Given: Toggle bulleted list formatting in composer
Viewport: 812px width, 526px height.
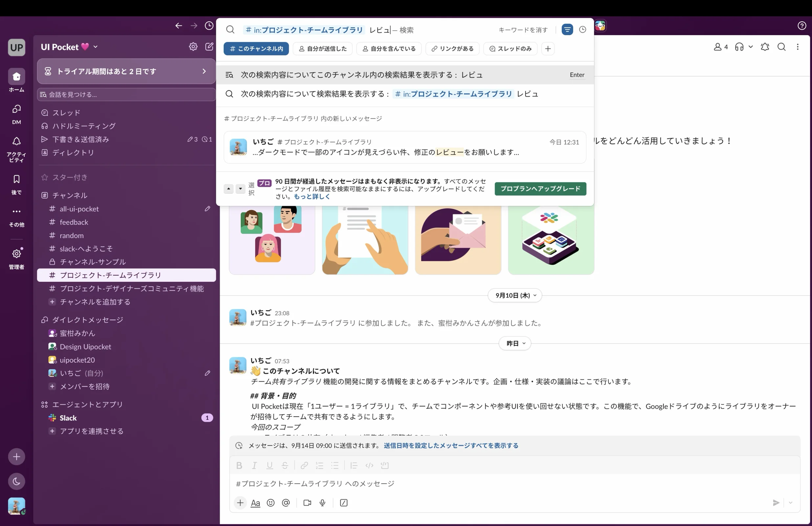Looking at the screenshot, I should click(x=335, y=466).
